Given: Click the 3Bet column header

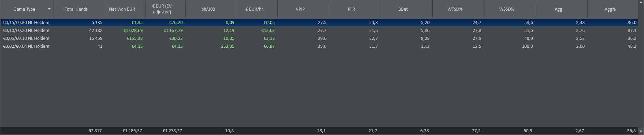Looking at the screenshot, I should click(x=407, y=9).
